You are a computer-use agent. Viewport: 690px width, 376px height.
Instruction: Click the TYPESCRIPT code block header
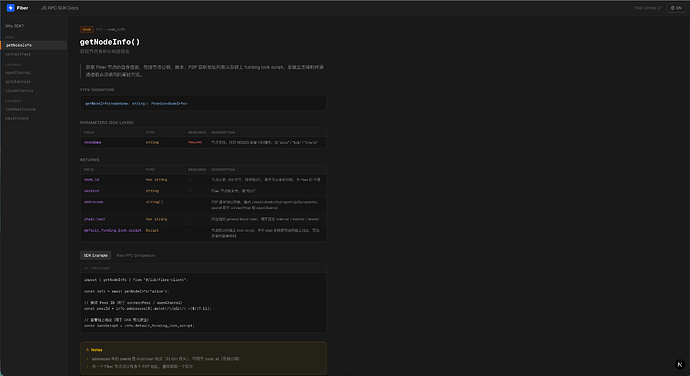click(x=203, y=268)
